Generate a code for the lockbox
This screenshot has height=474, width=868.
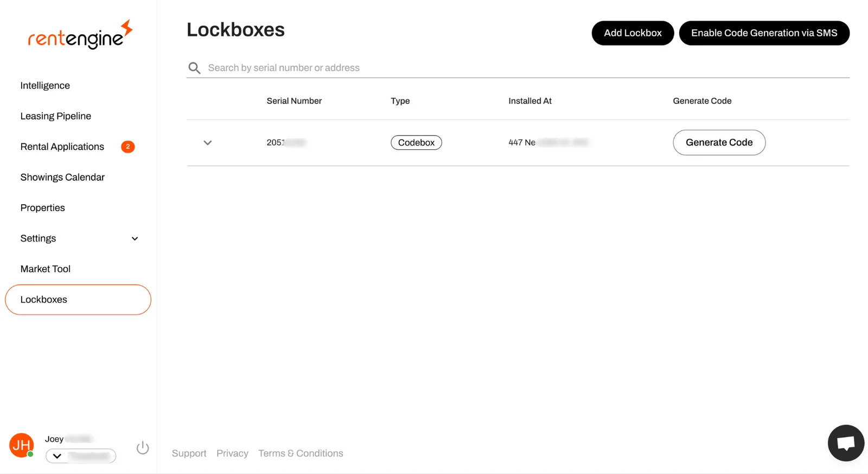point(719,142)
